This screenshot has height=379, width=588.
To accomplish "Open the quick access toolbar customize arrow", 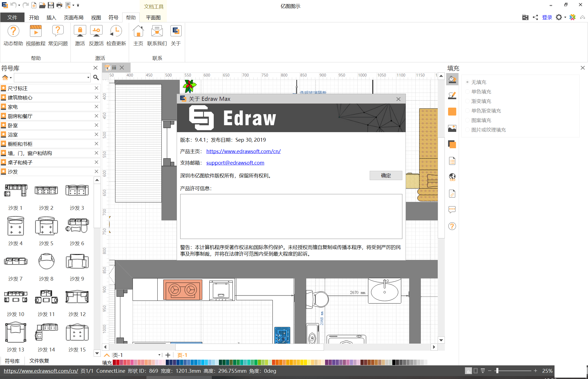I will (x=78, y=5).
